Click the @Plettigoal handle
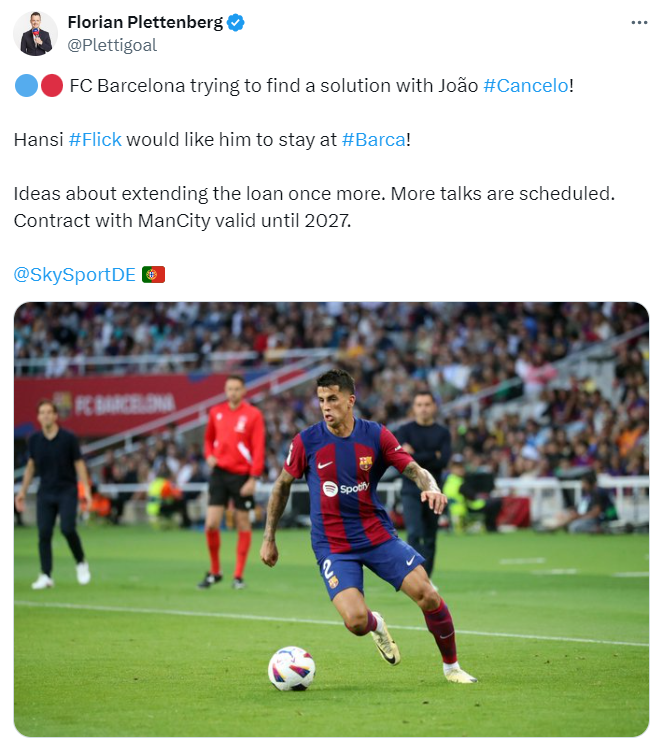 tap(112, 45)
